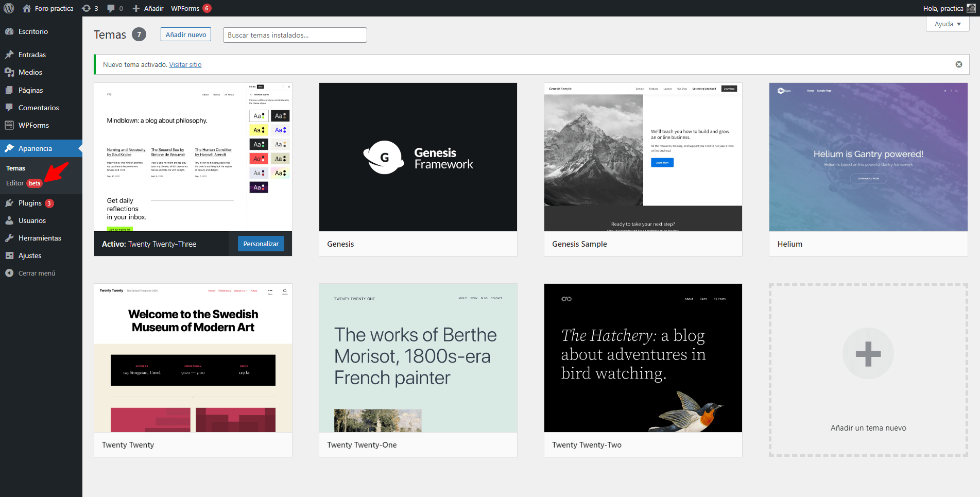Click the Helium theme name
Image resolution: width=980 pixels, height=497 pixels.
789,244
